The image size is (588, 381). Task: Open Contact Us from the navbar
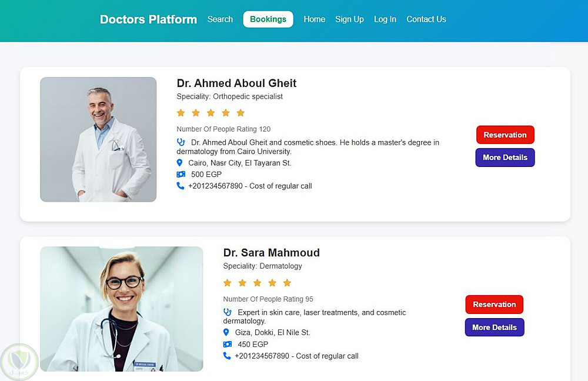[426, 19]
